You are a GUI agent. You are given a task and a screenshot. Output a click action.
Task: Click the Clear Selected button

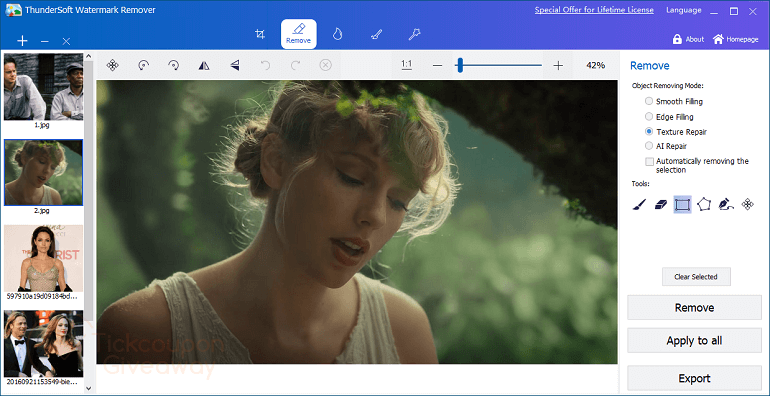[x=696, y=277]
